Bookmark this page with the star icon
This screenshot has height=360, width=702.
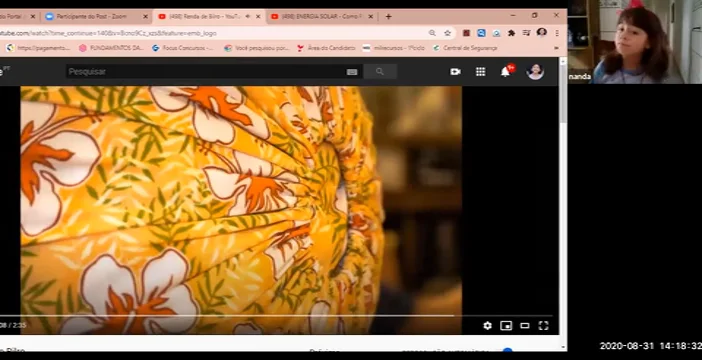(x=447, y=33)
